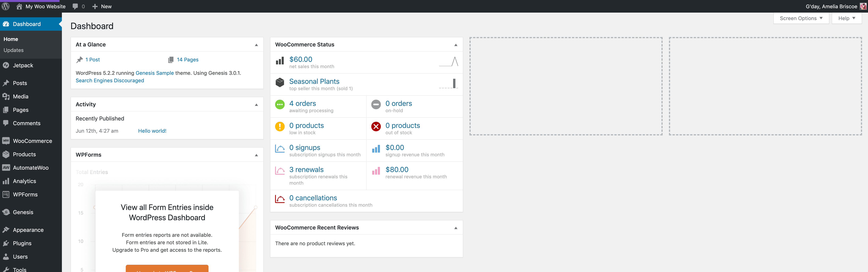Click the comments bubble in admin bar
The width and height of the screenshot is (868, 272).
point(75,6)
